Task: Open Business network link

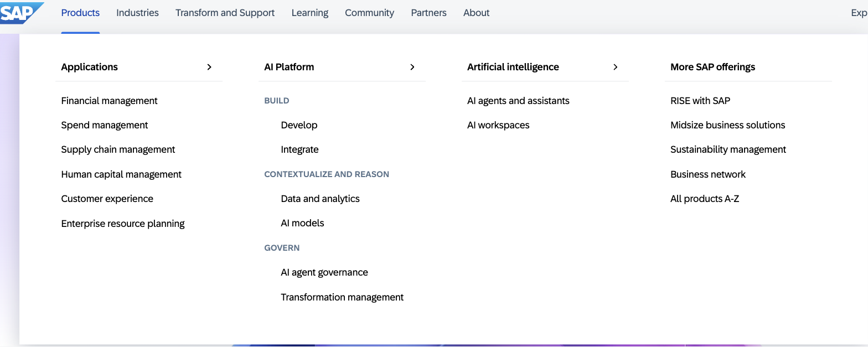Action: pos(708,174)
